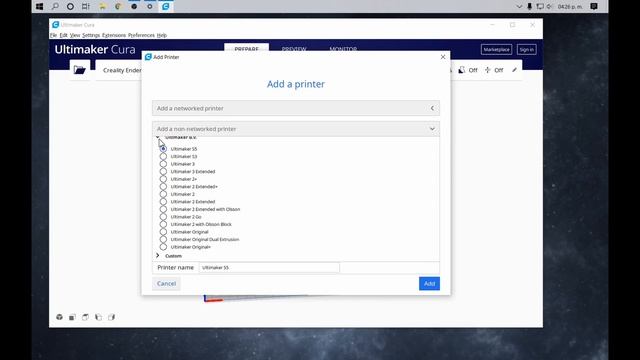Select Ultimaker 2 Go radio button

(163, 217)
